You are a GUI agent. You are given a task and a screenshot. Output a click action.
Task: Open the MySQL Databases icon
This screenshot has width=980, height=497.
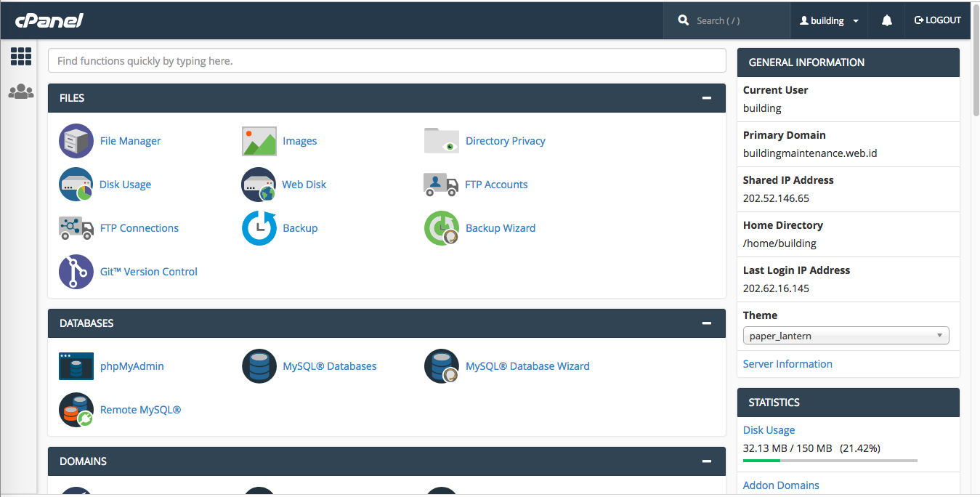(259, 366)
